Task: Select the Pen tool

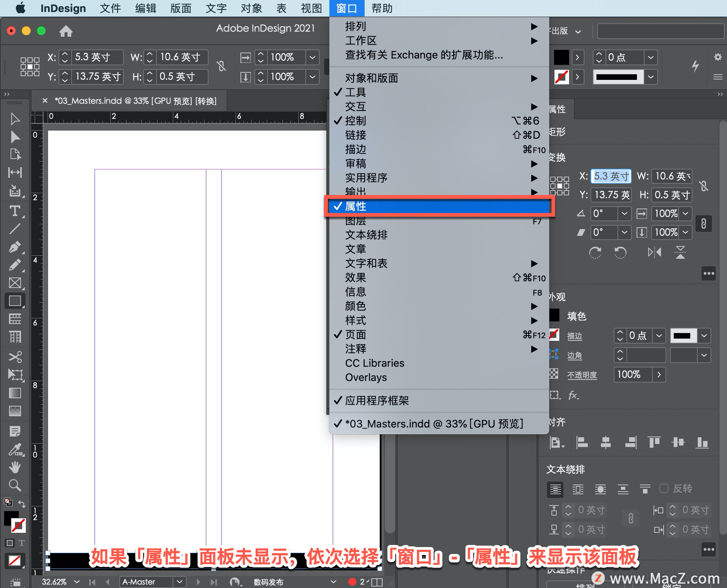Action: (x=15, y=247)
